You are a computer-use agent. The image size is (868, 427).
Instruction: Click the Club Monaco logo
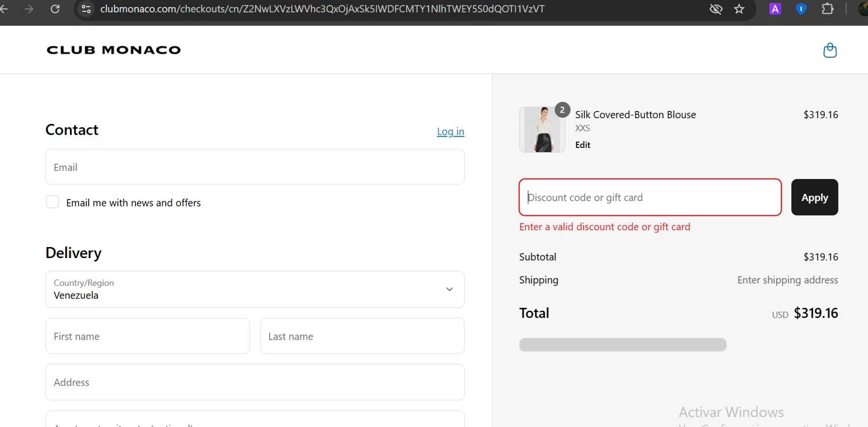pyautogui.click(x=113, y=50)
